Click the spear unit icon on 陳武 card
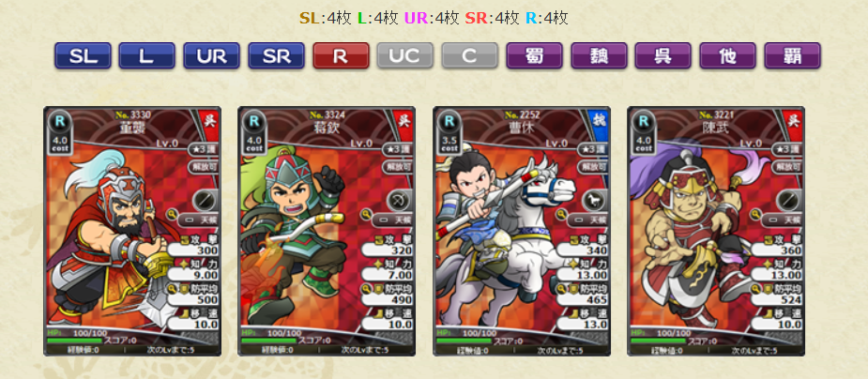This screenshot has height=379, width=868. (x=790, y=201)
